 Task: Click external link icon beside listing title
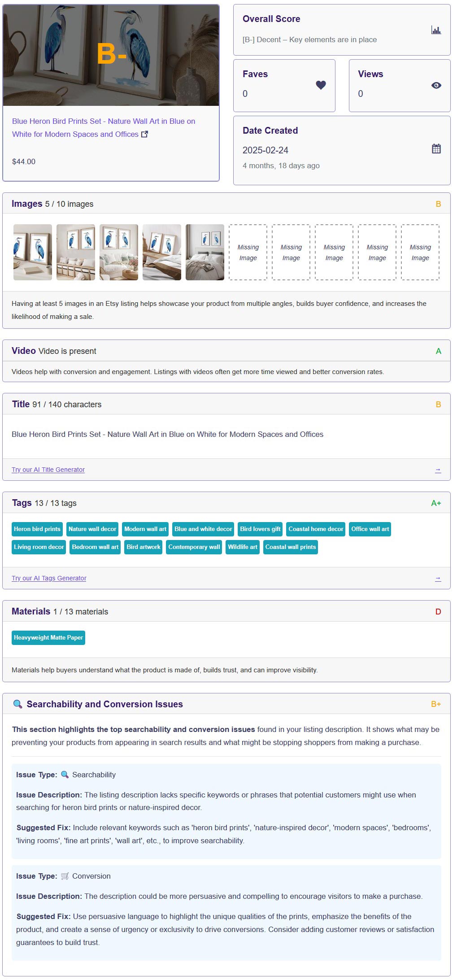click(144, 134)
